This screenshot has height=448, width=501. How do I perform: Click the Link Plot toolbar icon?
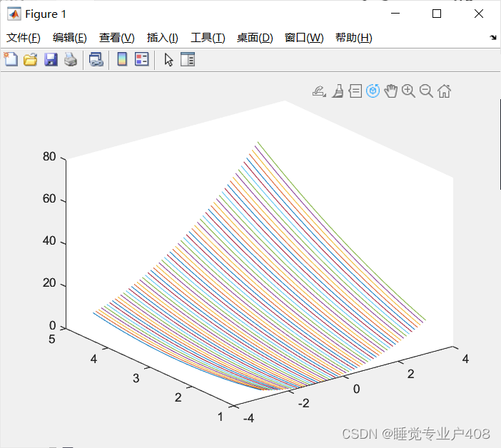coord(96,59)
